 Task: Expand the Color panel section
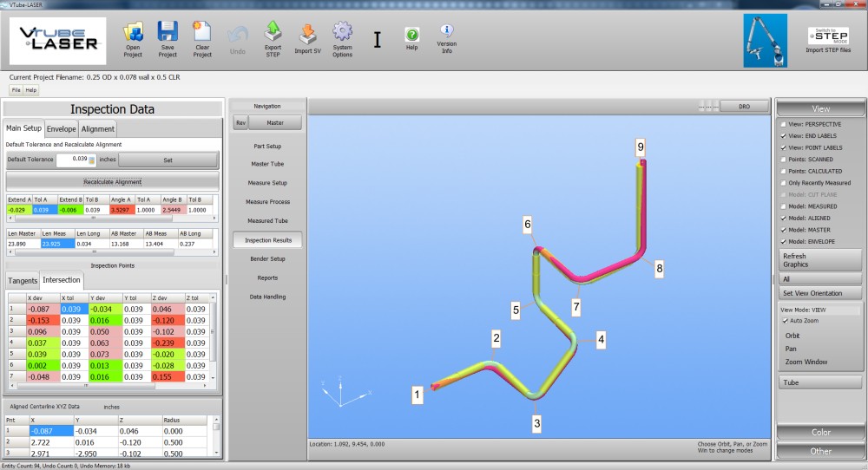pyautogui.click(x=820, y=432)
